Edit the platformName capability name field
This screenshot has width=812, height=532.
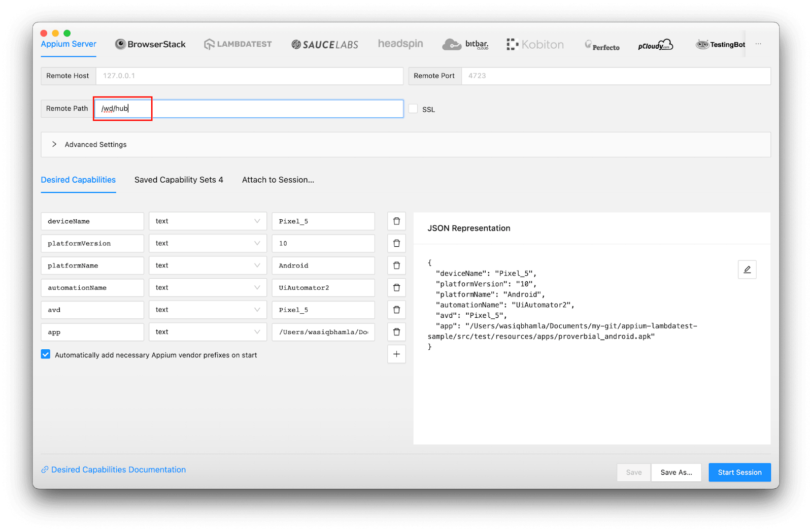tap(92, 265)
